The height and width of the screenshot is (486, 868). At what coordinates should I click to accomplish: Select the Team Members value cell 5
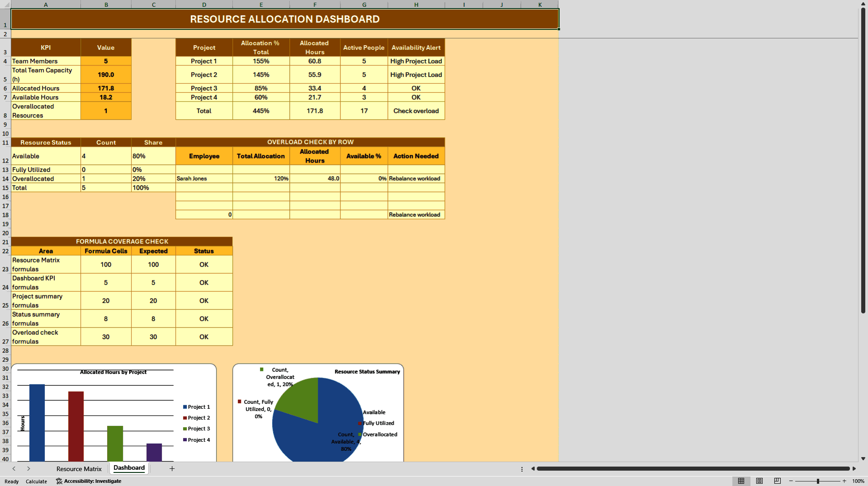click(106, 61)
